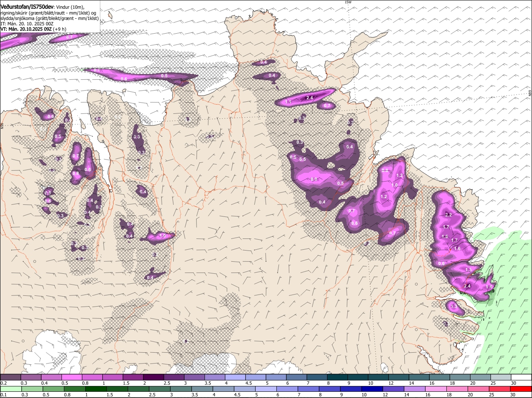
Task: Pick bottom-row green swatch between 0.3 and 0.5
Action: (x=32, y=389)
